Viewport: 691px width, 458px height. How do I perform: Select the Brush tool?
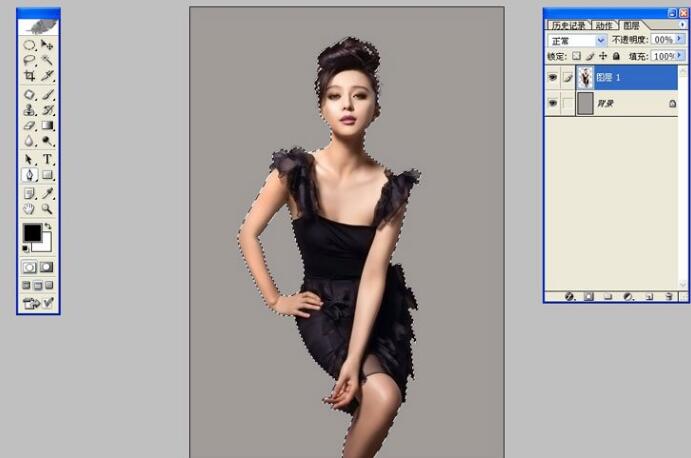[x=47, y=94]
